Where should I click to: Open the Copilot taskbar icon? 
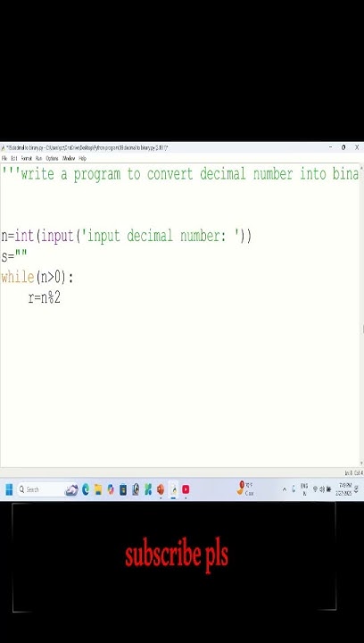[x=110, y=489]
